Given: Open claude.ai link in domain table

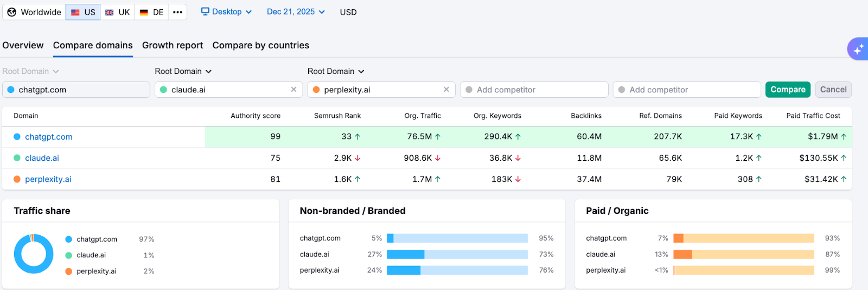Looking at the screenshot, I should click(42, 158).
